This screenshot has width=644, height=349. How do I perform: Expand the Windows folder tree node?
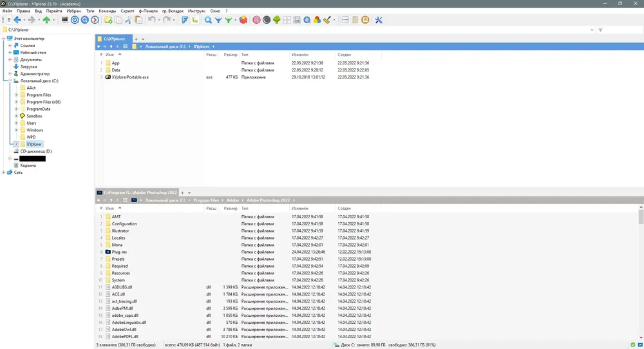[16, 130]
